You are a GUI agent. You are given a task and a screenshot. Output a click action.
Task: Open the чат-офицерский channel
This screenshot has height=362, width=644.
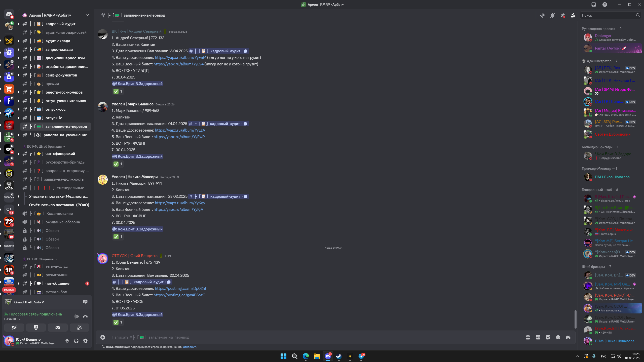(x=56, y=154)
